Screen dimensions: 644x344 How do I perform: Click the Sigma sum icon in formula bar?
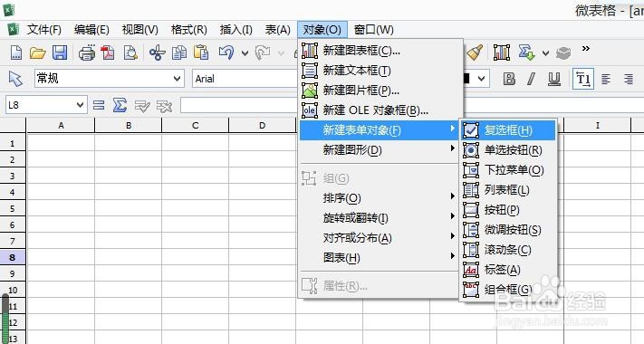[120, 106]
